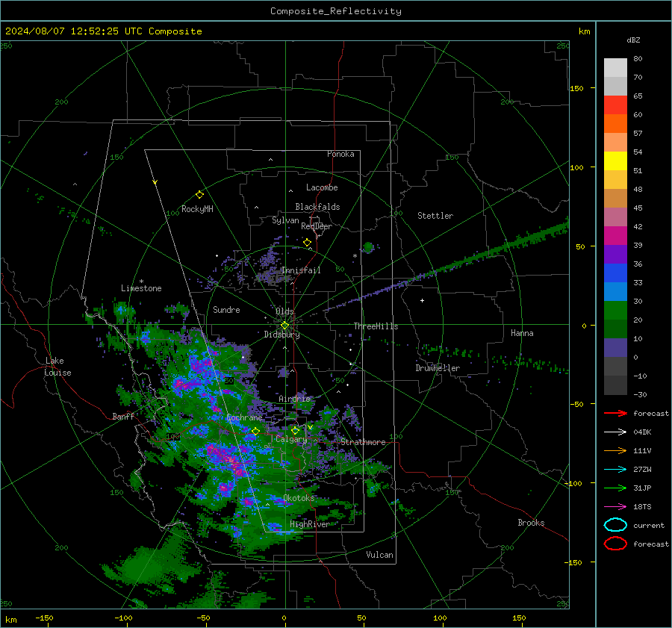The image size is (672, 628).
Task: Click the red 65 dBZ color swatch
Action: tap(615, 105)
